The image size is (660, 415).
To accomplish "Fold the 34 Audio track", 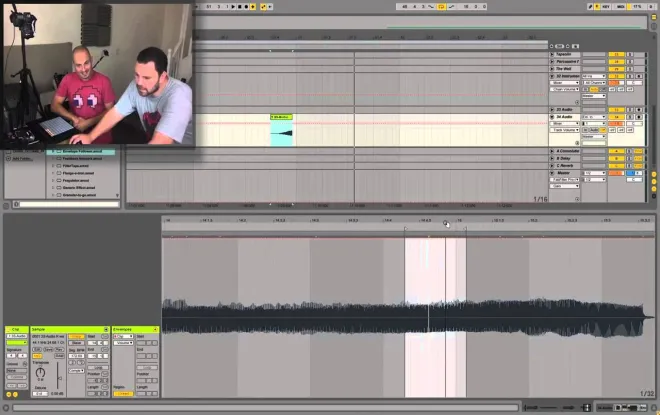I will [552, 117].
